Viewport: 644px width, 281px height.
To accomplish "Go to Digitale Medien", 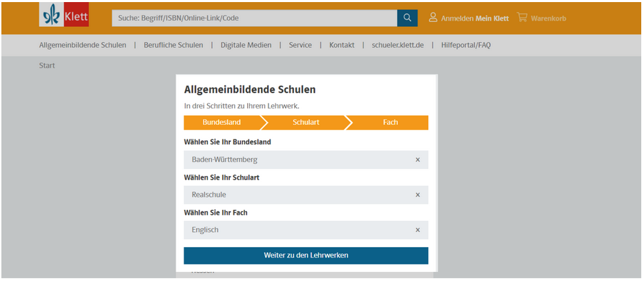I will coord(246,45).
